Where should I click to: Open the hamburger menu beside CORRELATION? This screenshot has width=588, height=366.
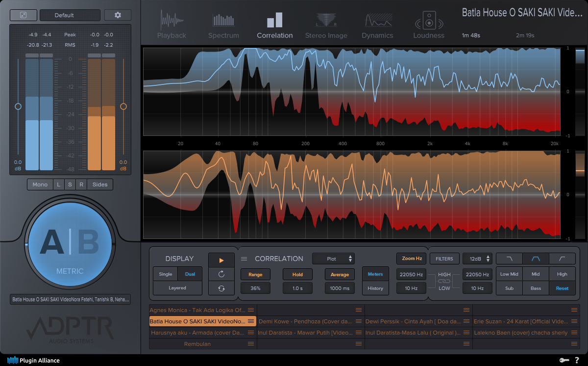pos(244,259)
